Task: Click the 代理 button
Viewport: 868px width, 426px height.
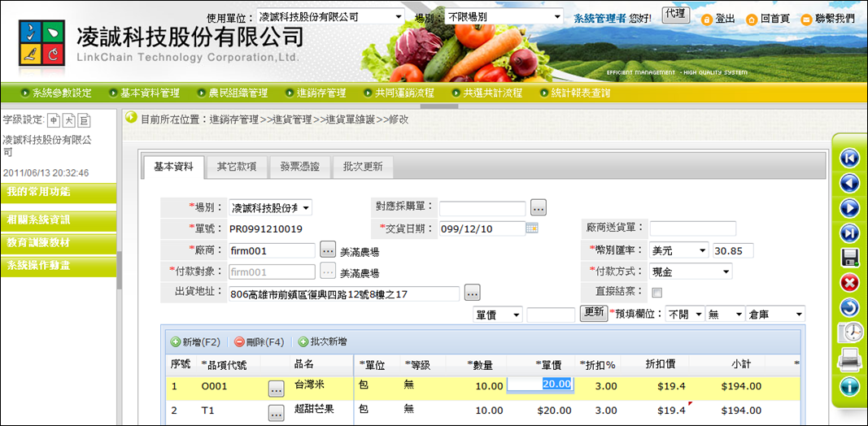Action: coord(676,15)
